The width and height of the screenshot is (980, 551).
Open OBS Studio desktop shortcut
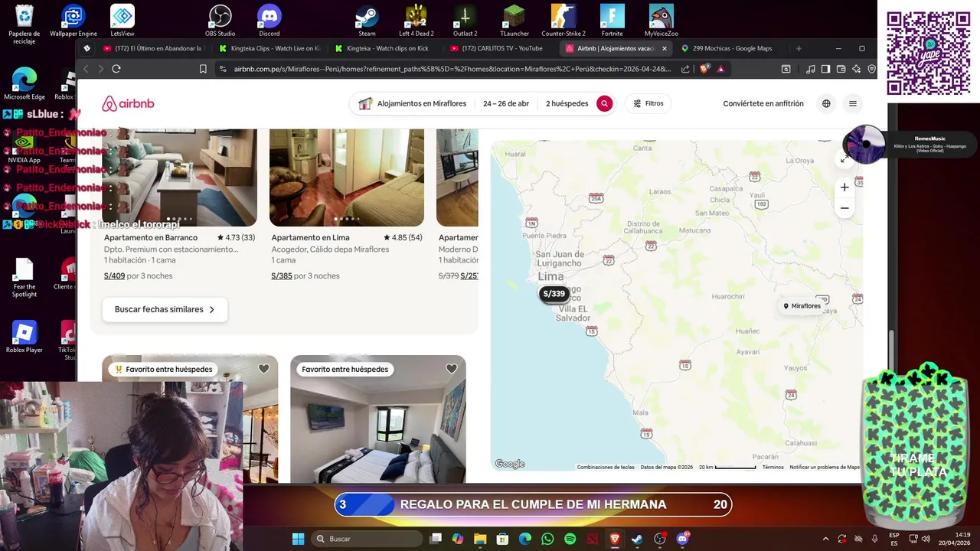pyautogui.click(x=220, y=21)
